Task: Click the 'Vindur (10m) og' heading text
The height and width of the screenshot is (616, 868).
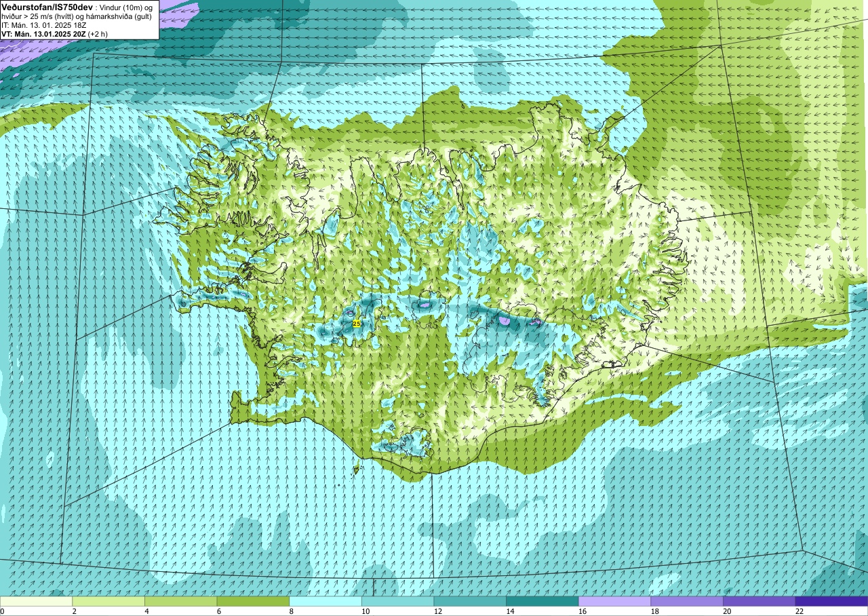Action: 126,8
